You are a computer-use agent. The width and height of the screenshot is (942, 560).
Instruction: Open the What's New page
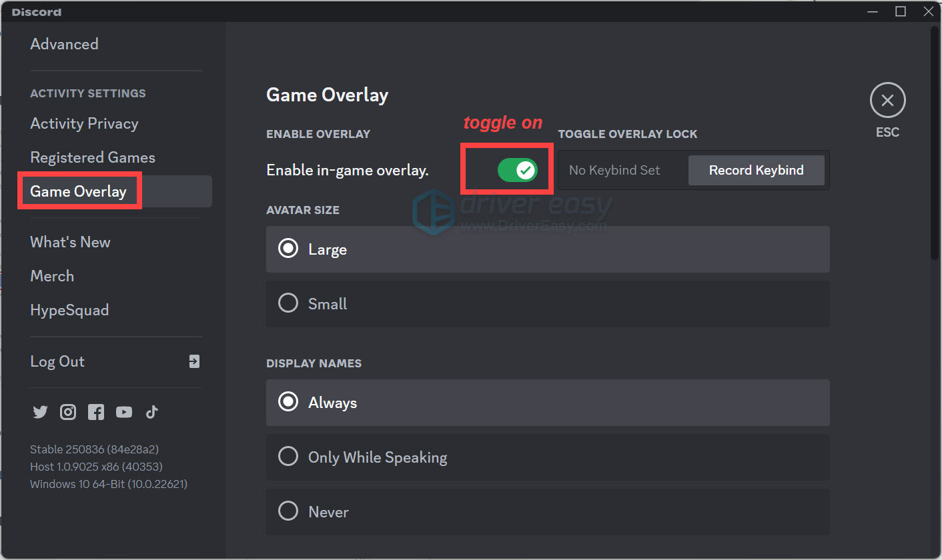70,242
